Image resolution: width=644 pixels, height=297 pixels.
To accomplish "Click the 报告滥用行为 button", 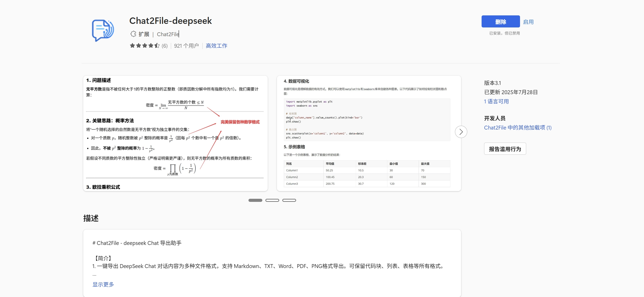I will click(505, 149).
